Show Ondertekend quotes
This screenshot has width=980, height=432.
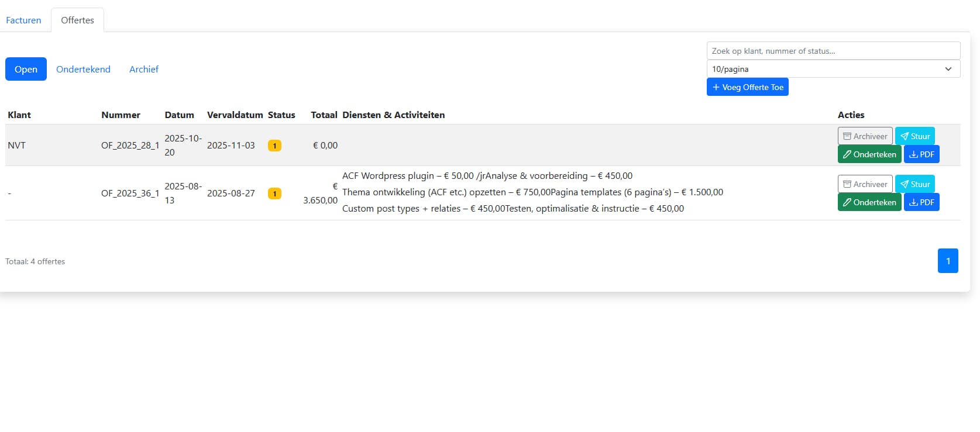[x=83, y=69]
